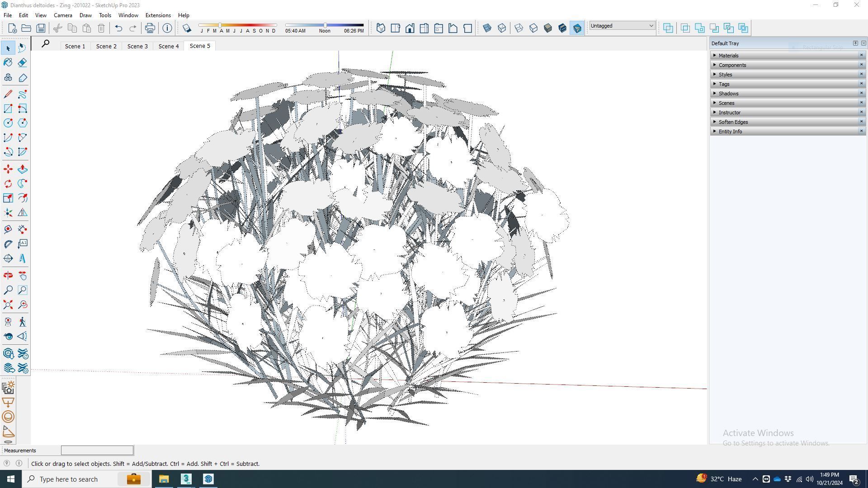Select the Circle tool

click(8, 123)
